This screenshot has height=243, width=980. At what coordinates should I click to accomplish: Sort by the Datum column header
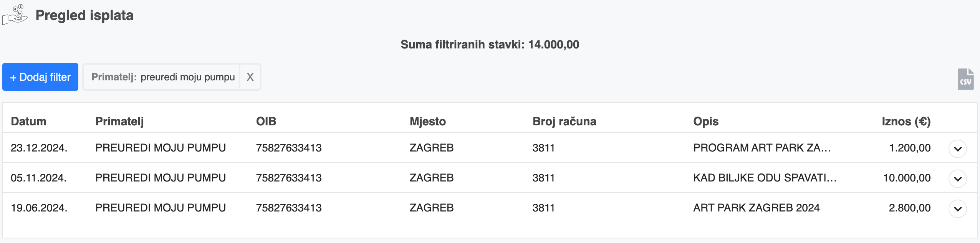(x=28, y=121)
